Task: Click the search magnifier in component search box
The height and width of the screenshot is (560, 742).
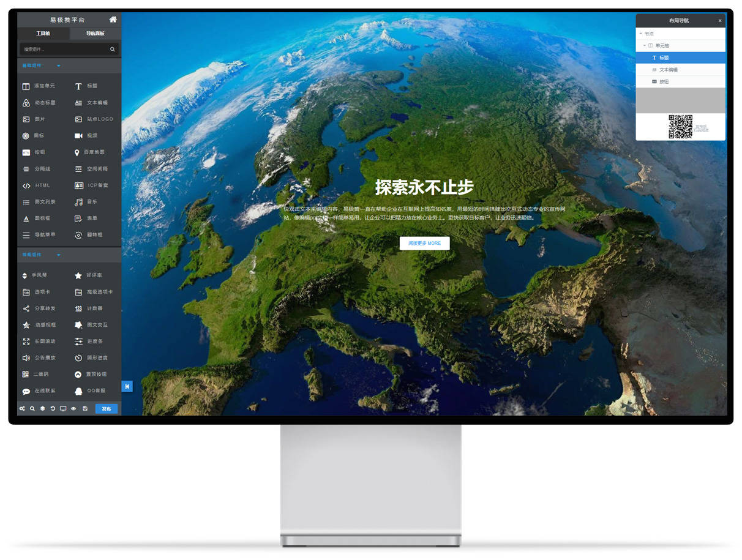Action: (113, 49)
